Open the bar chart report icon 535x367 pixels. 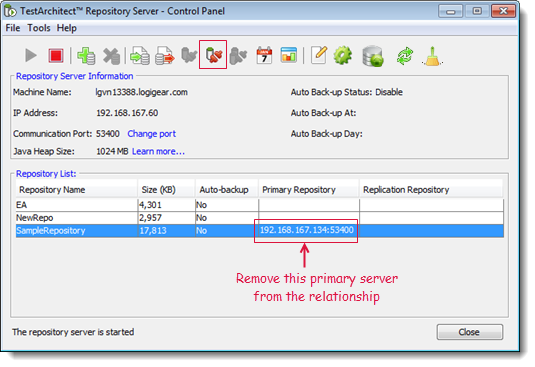[x=289, y=55]
